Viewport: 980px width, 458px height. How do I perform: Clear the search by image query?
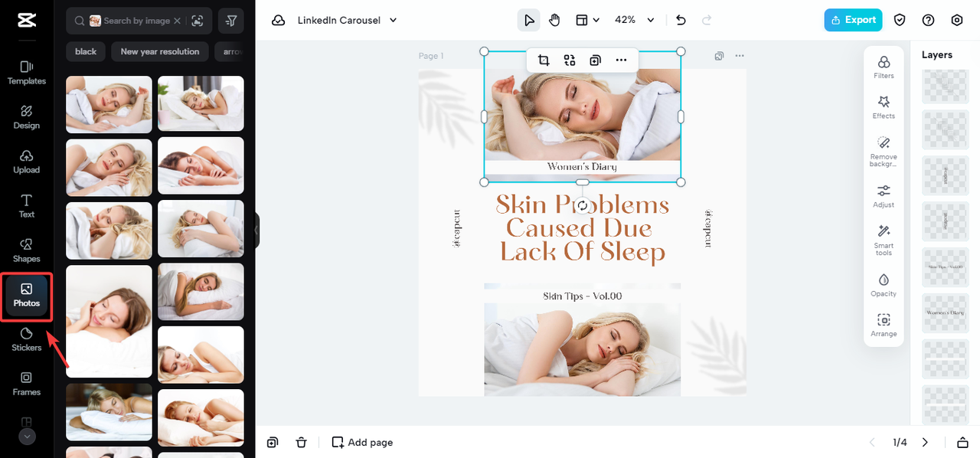(x=178, y=21)
